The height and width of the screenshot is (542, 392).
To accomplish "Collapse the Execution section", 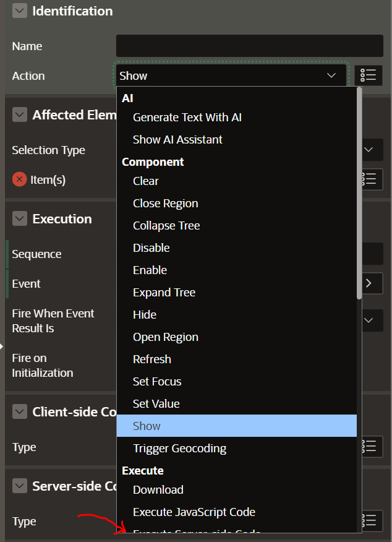I will pos(20,219).
